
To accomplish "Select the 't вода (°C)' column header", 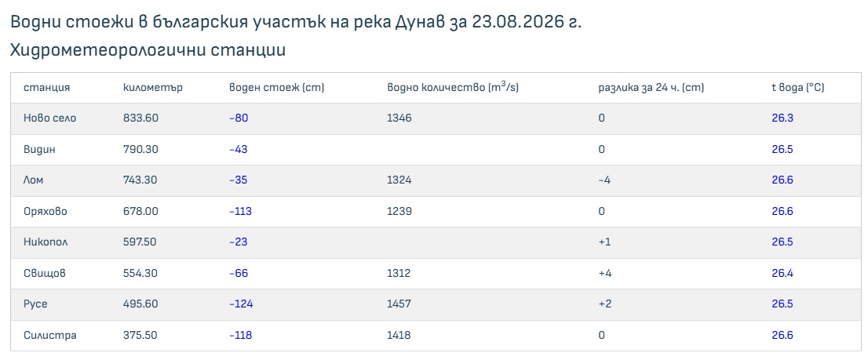I will pos(798,87).
